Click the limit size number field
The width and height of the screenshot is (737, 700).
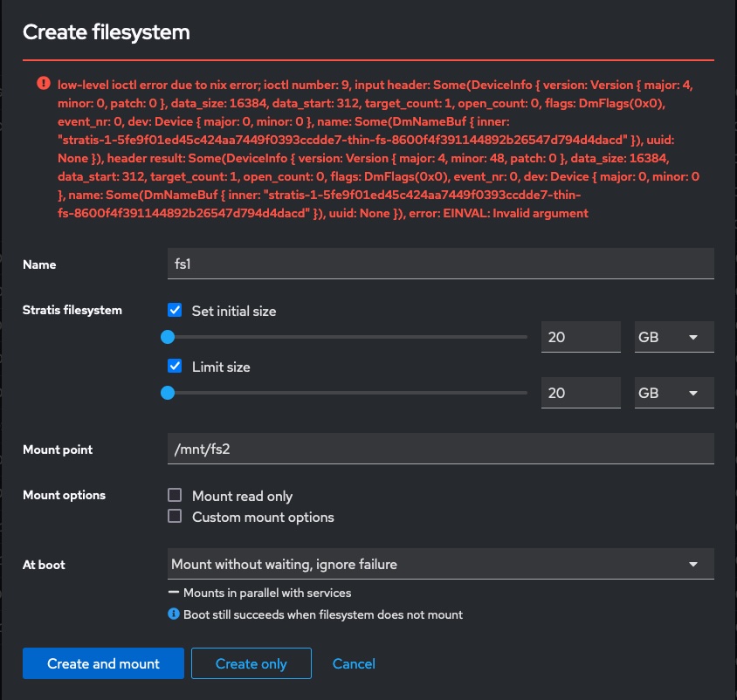click(581, 393)
